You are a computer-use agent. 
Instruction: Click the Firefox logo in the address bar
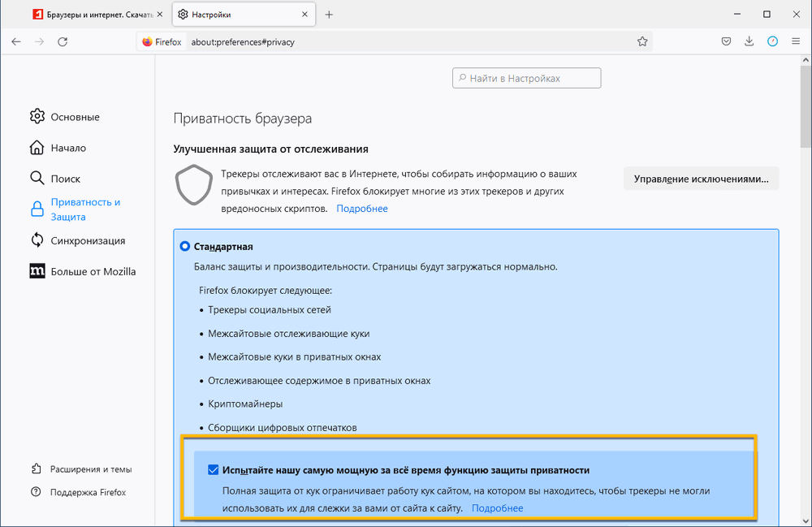(147, 41)
